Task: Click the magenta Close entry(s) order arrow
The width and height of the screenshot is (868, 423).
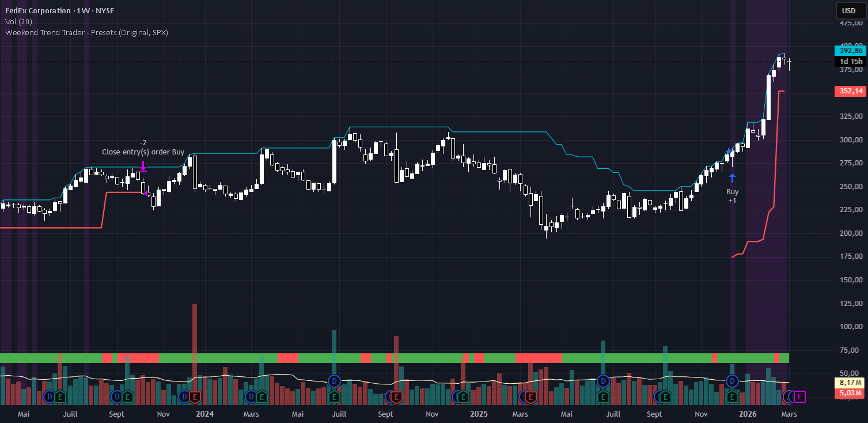Action: tap(143, 166)
